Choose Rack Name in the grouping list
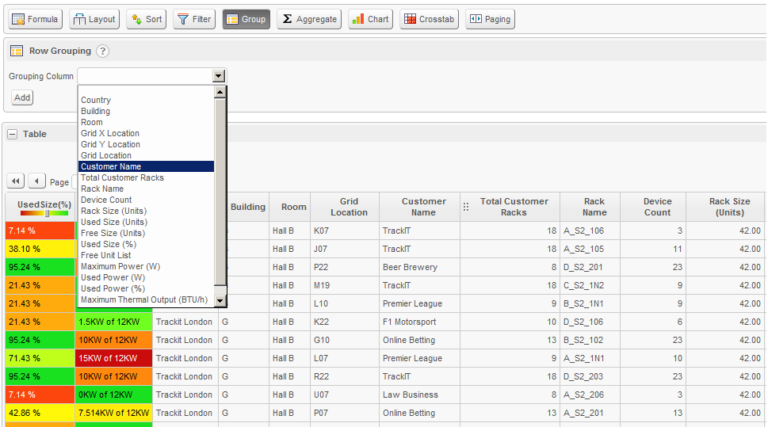This screenshot has height=427, width=768. [102, 188]
